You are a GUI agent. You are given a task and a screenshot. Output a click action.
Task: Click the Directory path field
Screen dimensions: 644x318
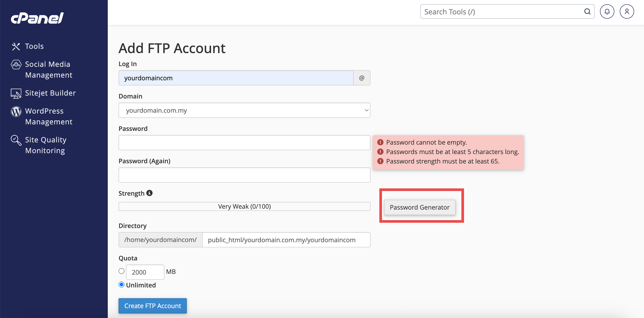coord(286,240)
